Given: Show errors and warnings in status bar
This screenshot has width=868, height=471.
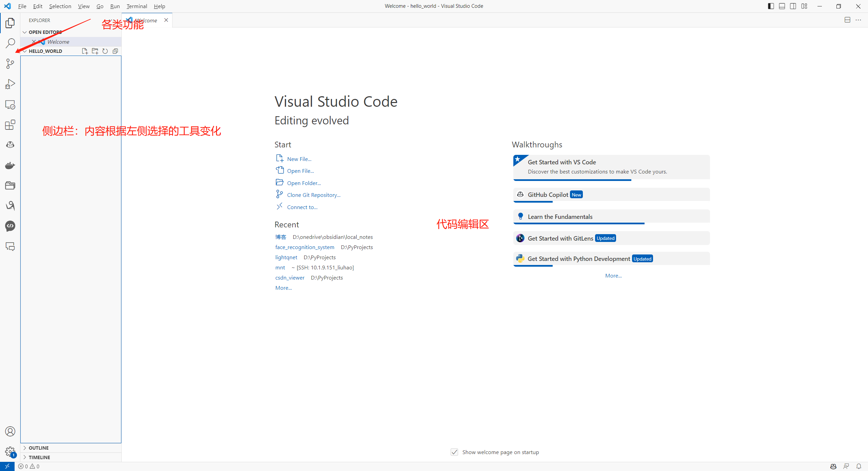Looking at the screenshot, I should point(29,466).
